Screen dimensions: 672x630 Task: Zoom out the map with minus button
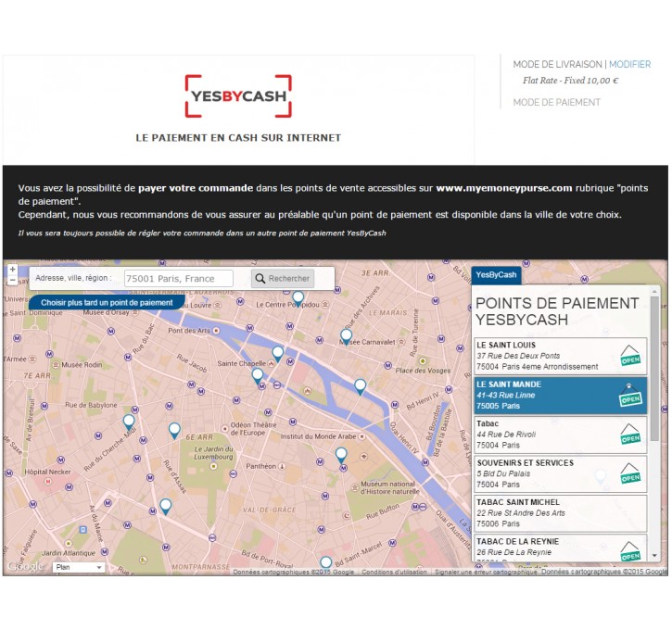(12, 280)
